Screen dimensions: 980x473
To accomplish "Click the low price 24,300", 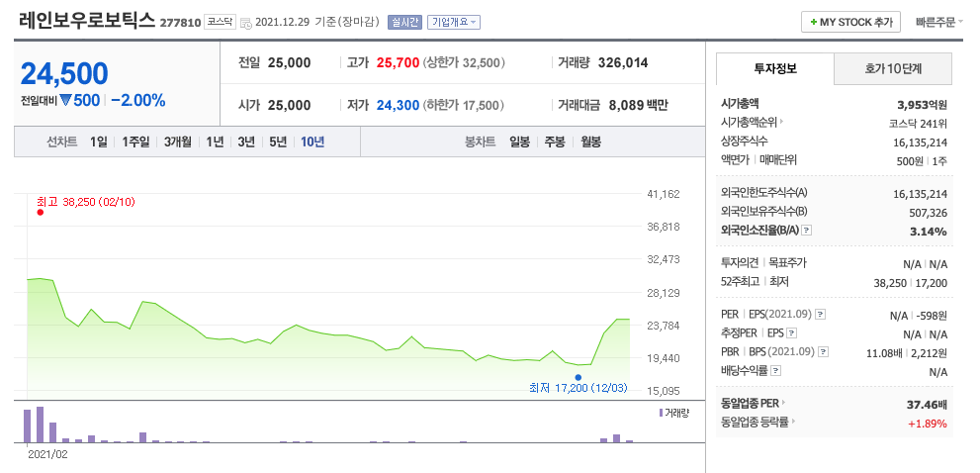I will [398, 105].
